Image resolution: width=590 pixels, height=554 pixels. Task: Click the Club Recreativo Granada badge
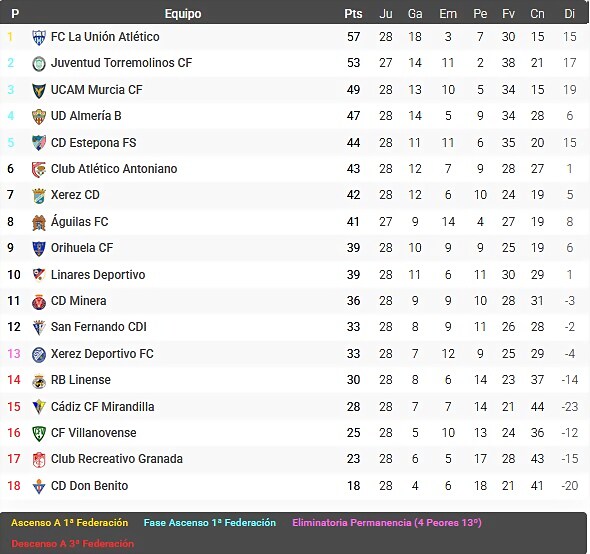[x=39, y=460]
